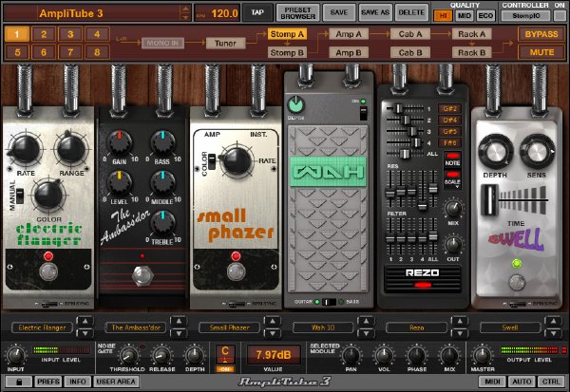Adjust the Swell TIME slider
The width and height of the screenshot is (570, 392).
(x=489, y=199)
